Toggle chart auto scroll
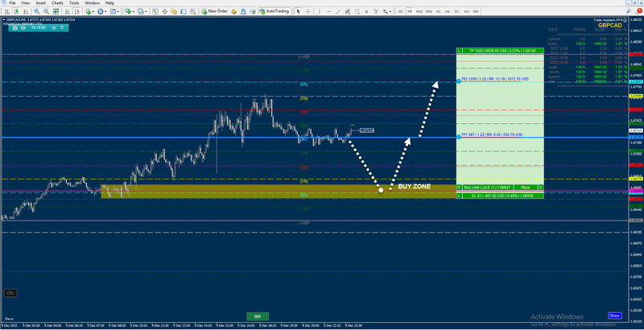This screenshot has width=644, height=330. coord(67,11)
